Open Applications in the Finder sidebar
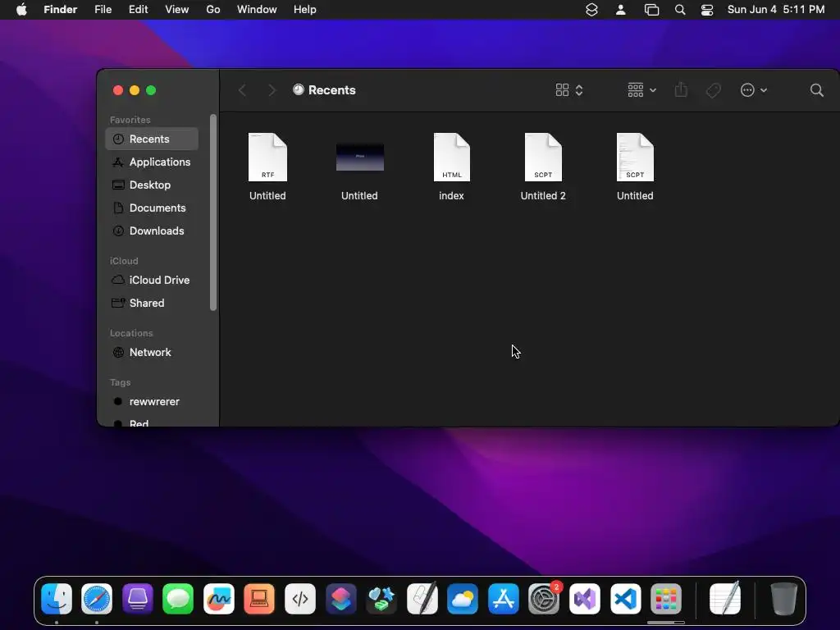Screen dimensions: 840x630 [x=152, y=162]
